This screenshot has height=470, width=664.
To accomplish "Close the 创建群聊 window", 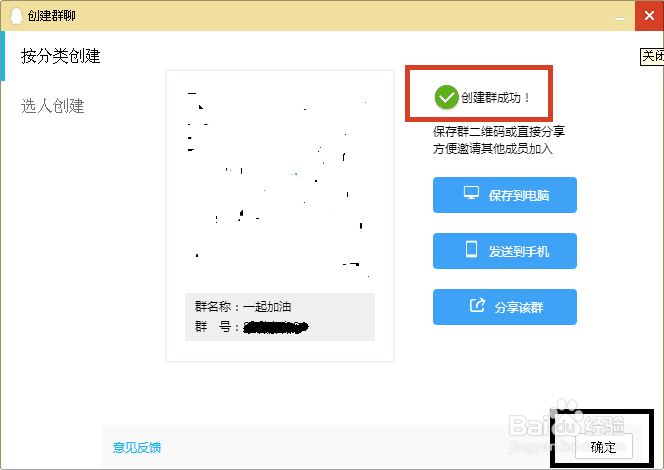I will 649,16.
